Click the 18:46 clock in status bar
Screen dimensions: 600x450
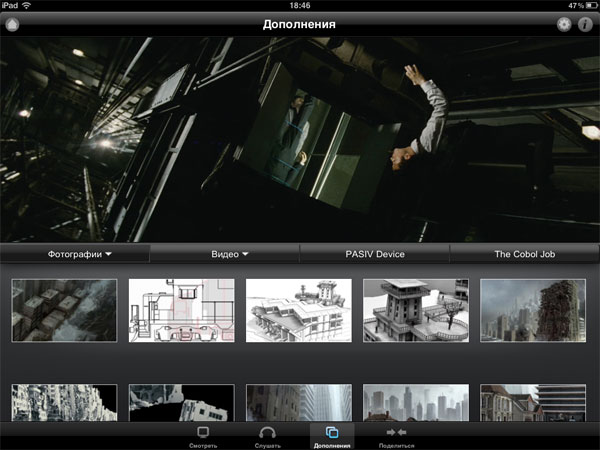pos(300,5)
